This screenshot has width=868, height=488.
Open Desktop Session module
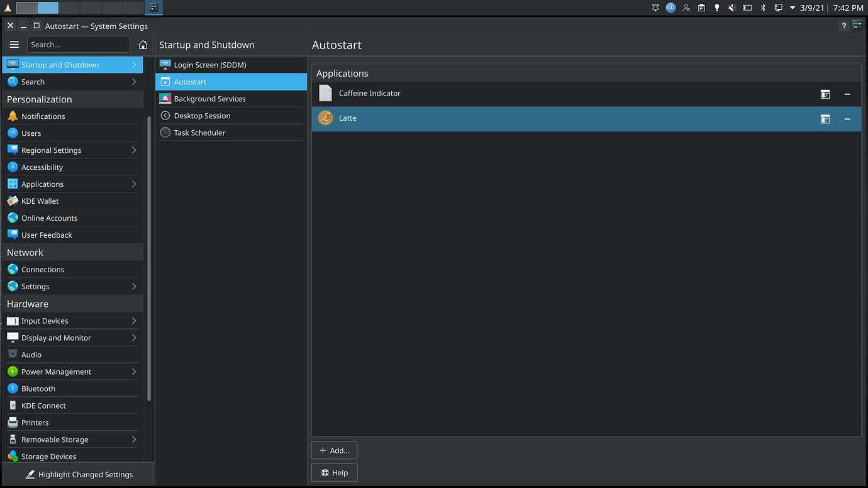click(231, 116)
